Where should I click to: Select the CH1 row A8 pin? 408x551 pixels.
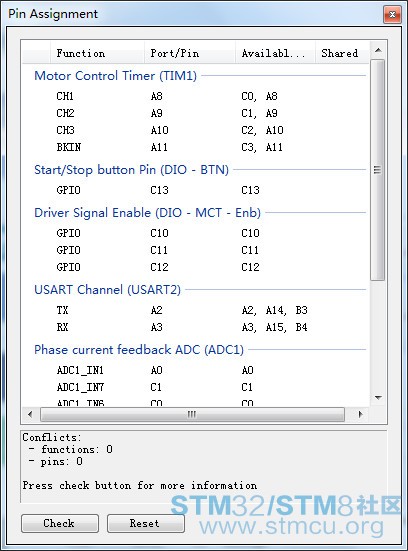point(157,96)
